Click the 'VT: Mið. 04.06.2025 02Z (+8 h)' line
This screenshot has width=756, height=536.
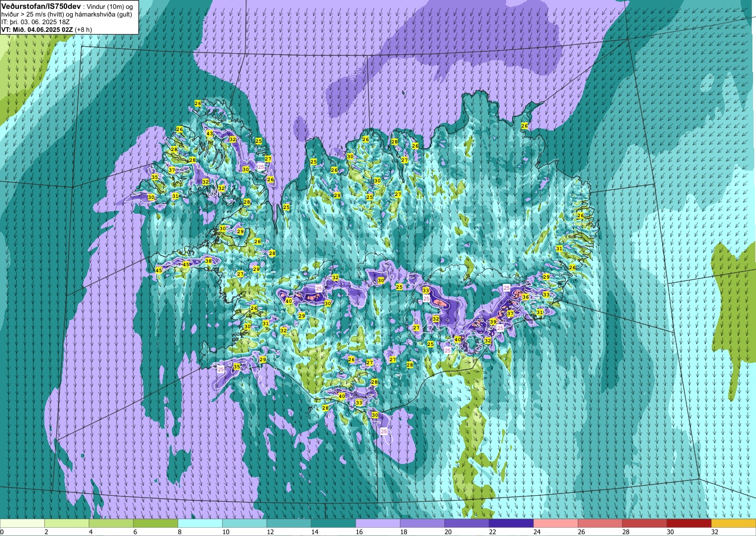(46, 29)
